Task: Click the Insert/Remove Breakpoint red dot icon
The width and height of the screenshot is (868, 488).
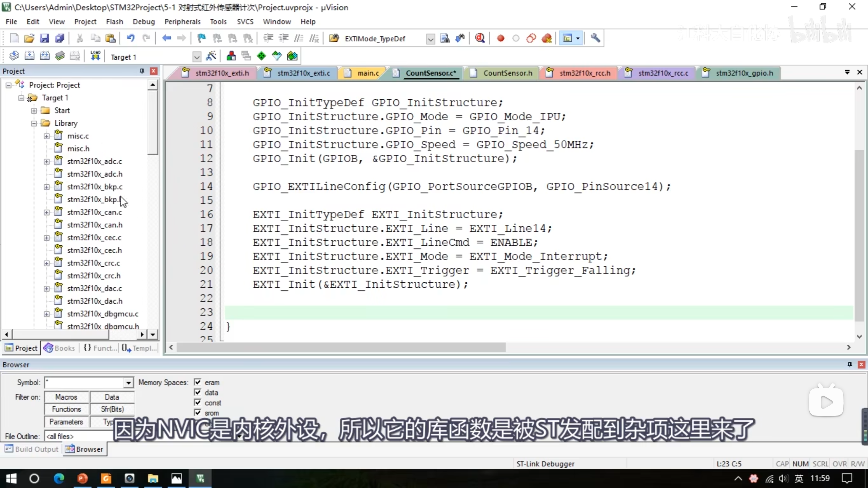Action: point(500,38)
